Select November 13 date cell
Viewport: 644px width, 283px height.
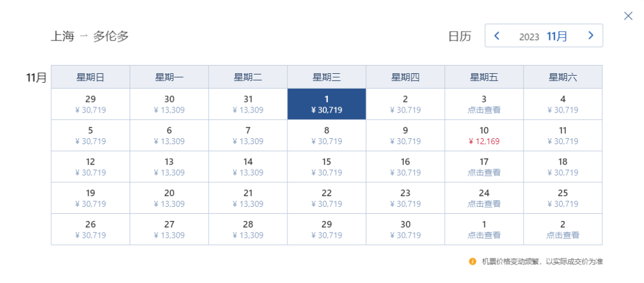tap(169, 167)
